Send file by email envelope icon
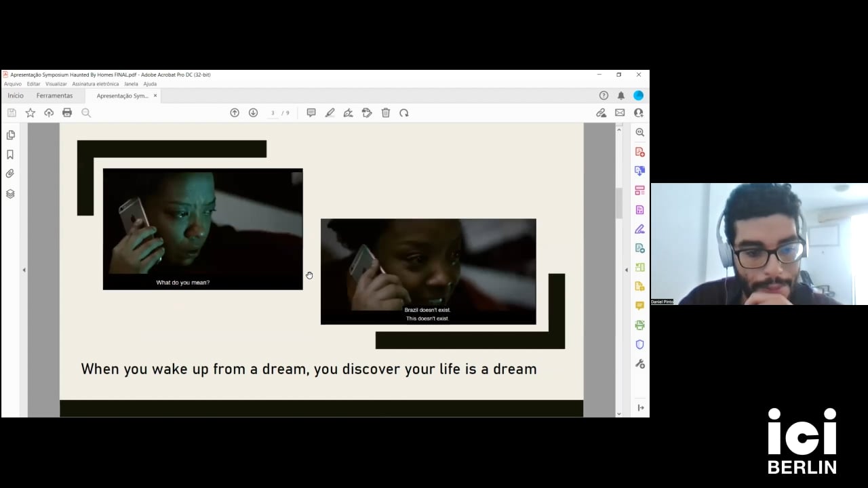This screenshot has width=868, height=488. (620, 113)
